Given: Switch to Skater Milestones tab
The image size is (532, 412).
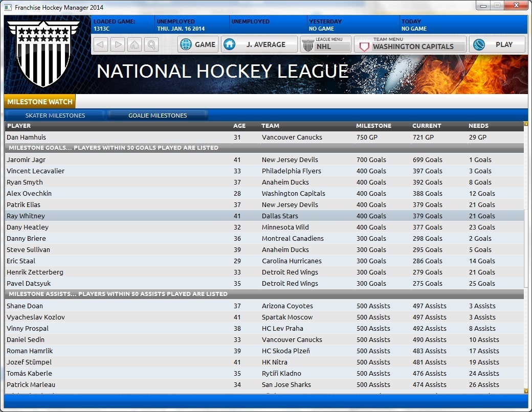Looking at the screenshot, I should tap(55, 116).
